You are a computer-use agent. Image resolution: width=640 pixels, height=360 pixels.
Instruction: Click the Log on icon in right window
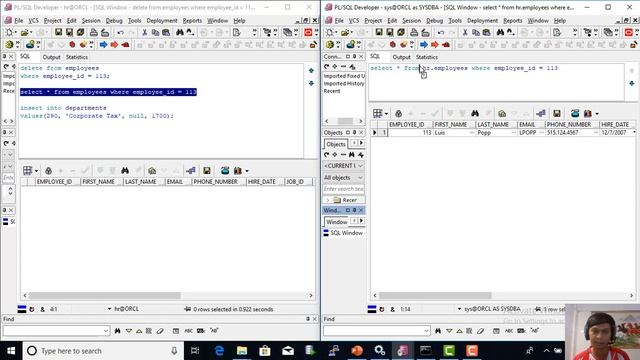pos(351,44)
